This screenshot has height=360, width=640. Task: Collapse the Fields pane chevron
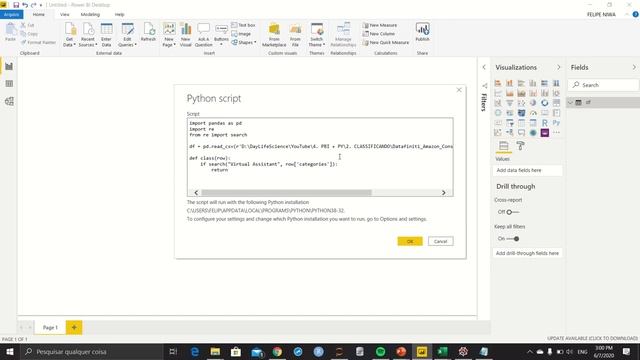click(x=634, y=67)
